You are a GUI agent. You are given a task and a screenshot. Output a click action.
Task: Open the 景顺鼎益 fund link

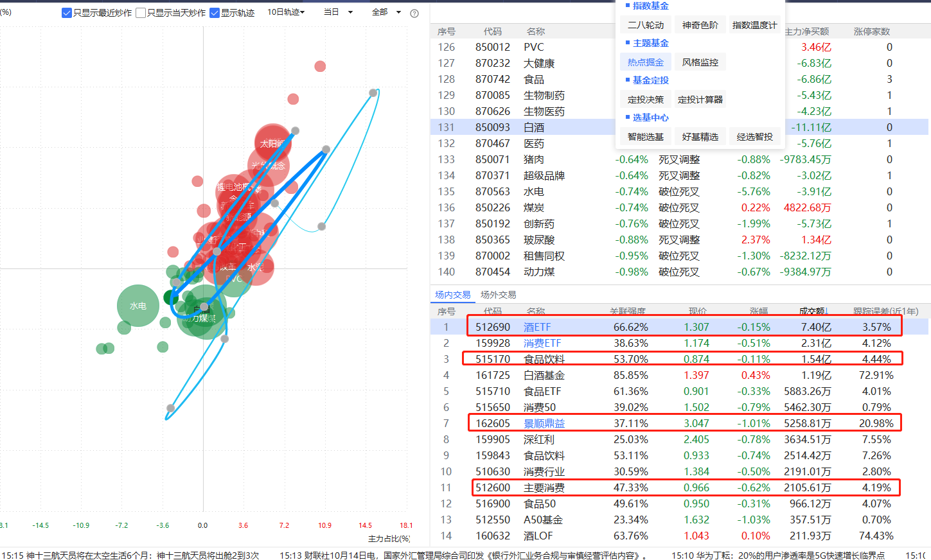544,423
